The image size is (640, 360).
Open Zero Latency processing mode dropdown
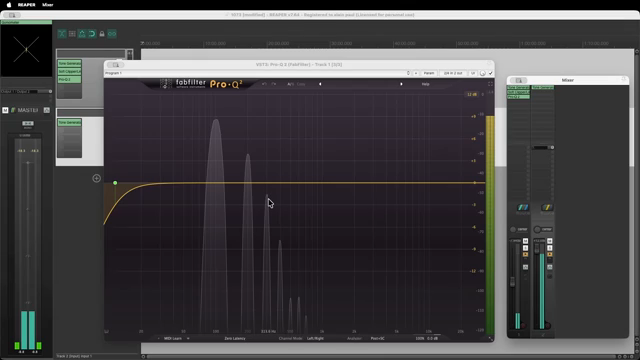pos(235,338)
